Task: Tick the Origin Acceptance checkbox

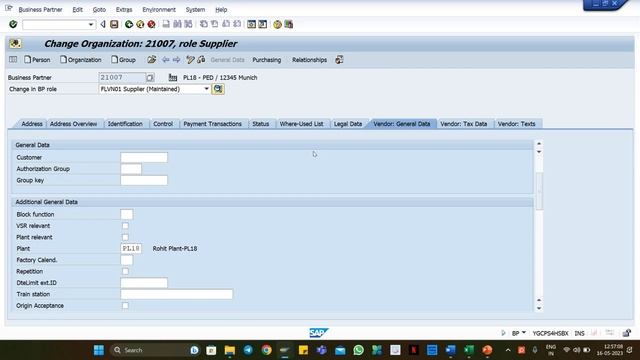Action: point(125,306)
